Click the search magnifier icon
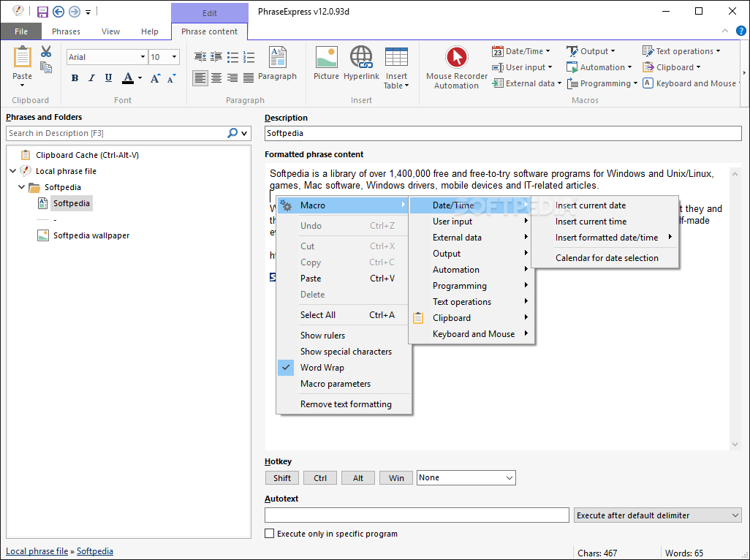Viewport: 750px width, 560px height. pos(232,133)
